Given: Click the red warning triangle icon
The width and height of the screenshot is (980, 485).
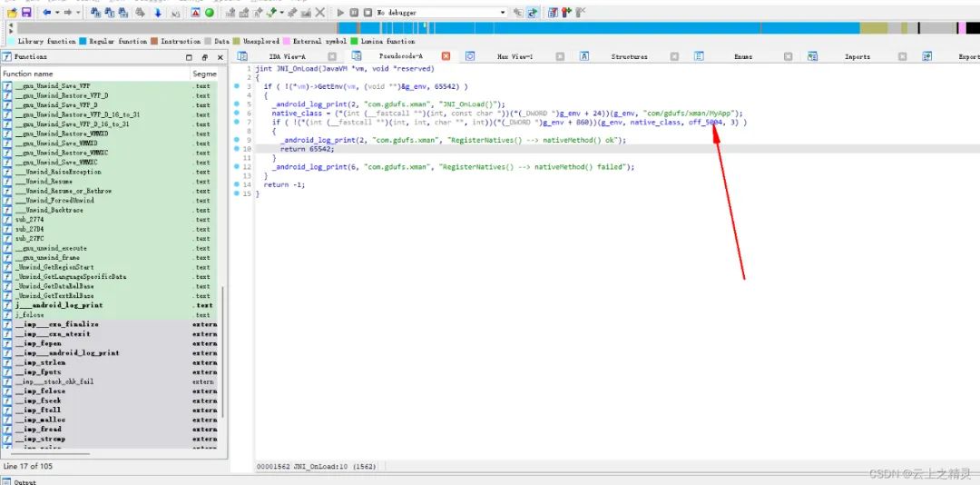Looking at the screenshot, I should click(196, 13).
